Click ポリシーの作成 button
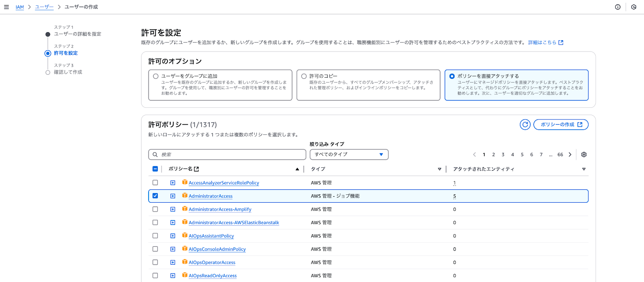Screen dimensions: 644x282 pyautogui.click(x=561, y=125)
